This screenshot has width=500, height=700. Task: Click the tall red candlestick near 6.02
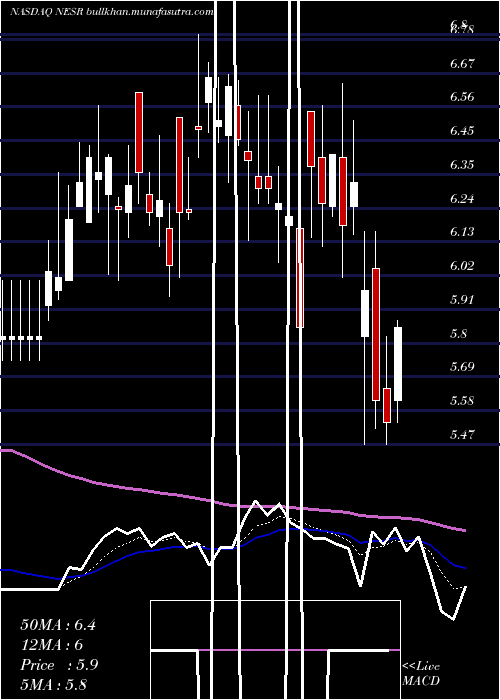(x=376, y=334)
